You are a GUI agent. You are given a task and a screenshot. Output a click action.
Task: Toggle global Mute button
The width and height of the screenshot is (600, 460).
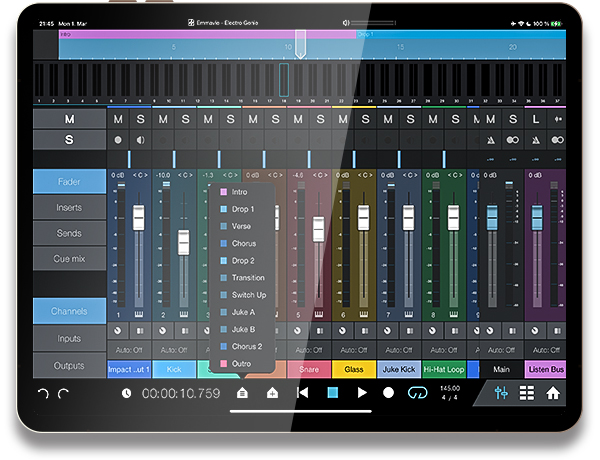[69, 119]
